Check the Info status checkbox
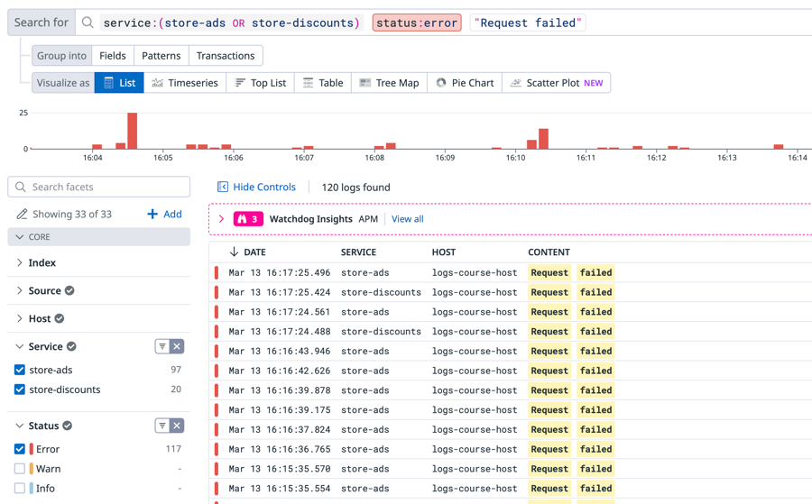This screenshot has height=504, width=812. (x=20, y=488)
